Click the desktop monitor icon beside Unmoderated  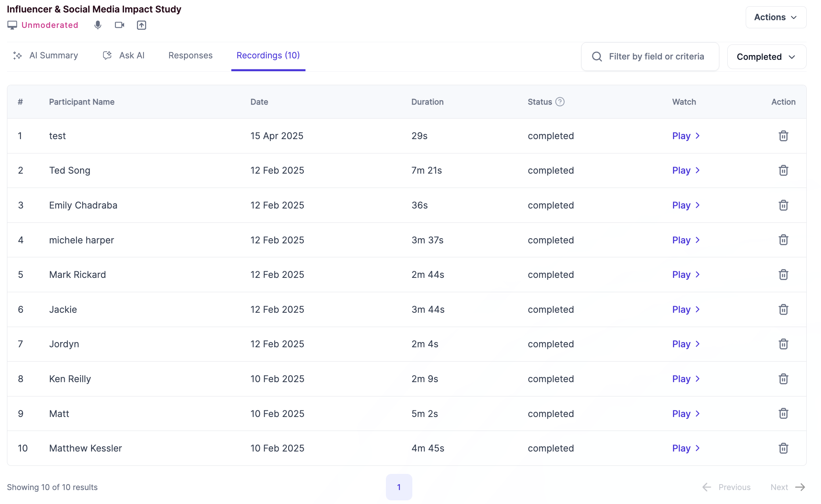coord(12,25)
